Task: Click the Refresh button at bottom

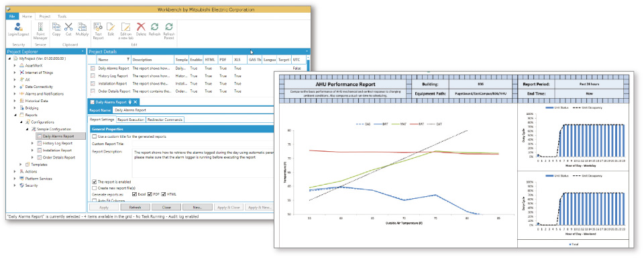Action: [135, 208]
